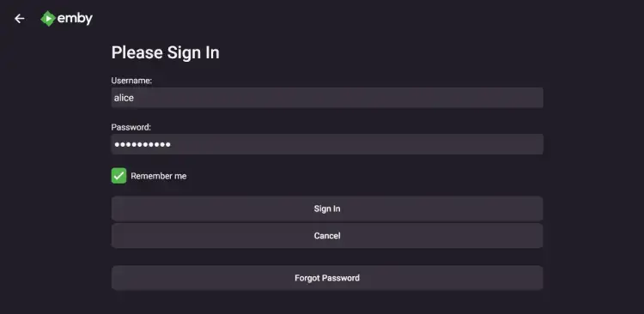Select the Sign In button label text
The image size is (644, 314).
point(327,208)
